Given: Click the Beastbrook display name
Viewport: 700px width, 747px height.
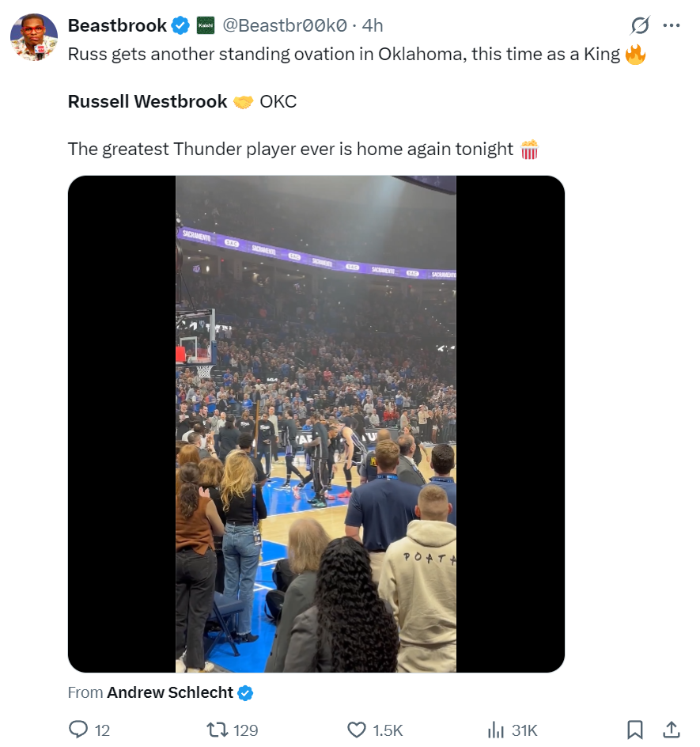Looking at the screenshot, I should [117, 25].
